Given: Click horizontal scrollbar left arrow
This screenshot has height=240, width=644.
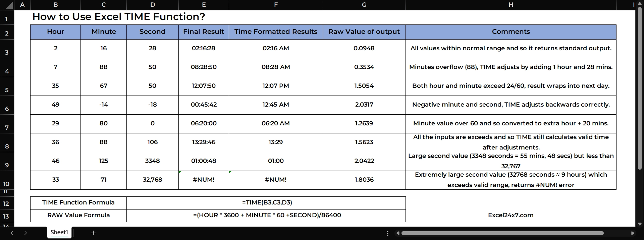Looking at the screenshot, I should coord(398,233).
